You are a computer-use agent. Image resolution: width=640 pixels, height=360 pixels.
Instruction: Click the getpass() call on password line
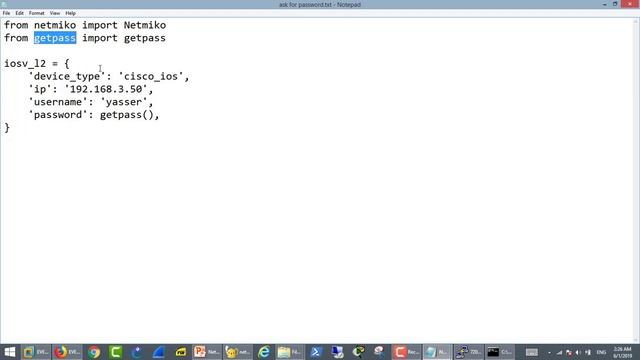pyautogui.click(x=127, y=115)
